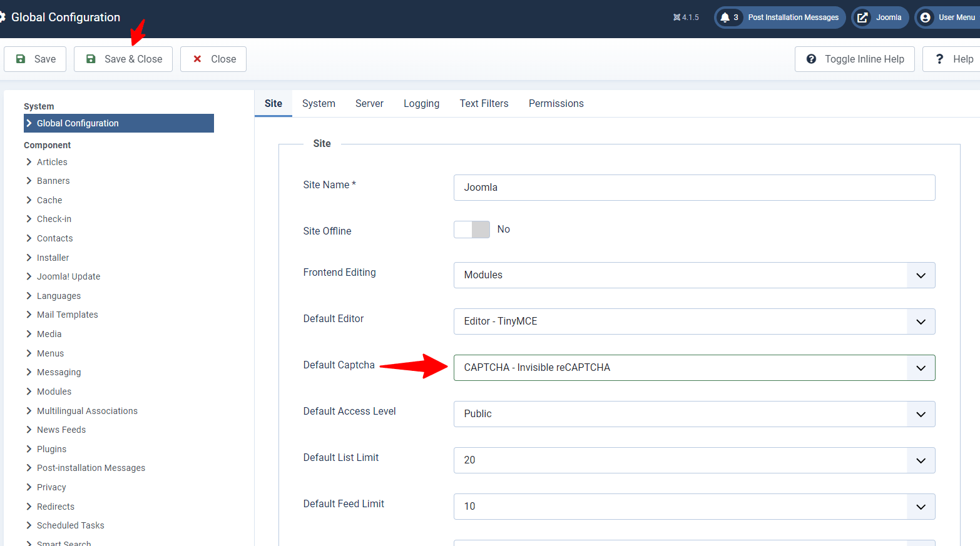The height and width of the screenshot is (546, 980).
Task: Open the Default List Limit dropdown
Action: (x=694, y=460)
